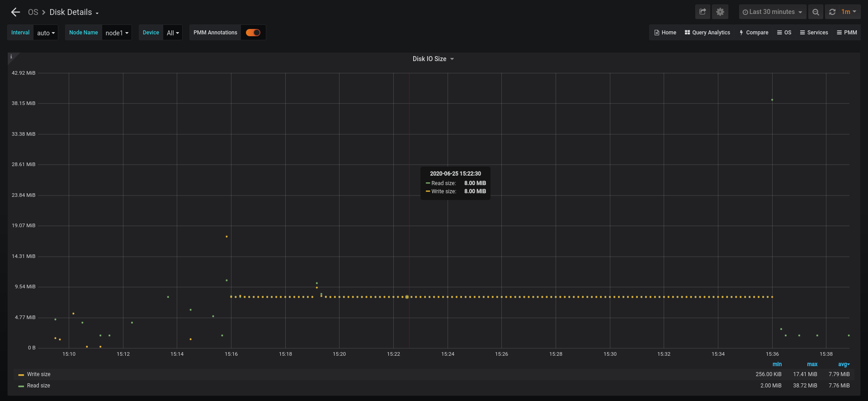Open dashboard settings gear icon

720,12
